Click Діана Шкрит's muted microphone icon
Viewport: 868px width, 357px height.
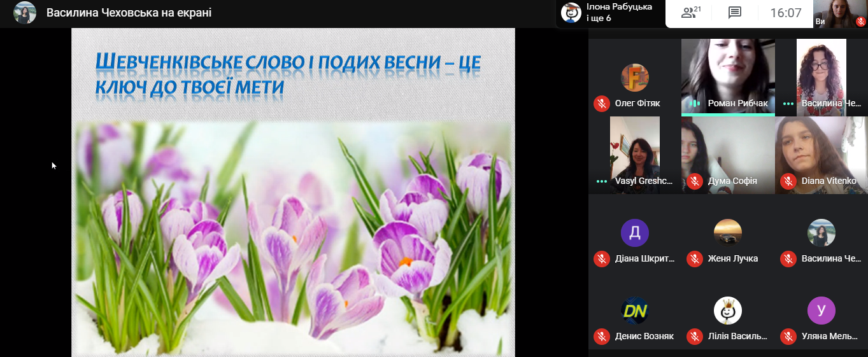pyautogui.click(x=601, y=259)
